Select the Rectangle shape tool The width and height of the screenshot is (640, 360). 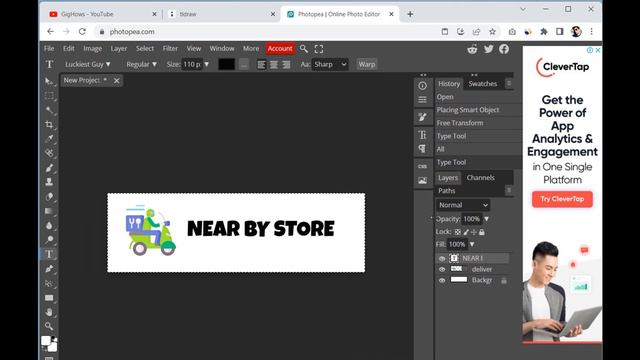(x=49, y=298)
